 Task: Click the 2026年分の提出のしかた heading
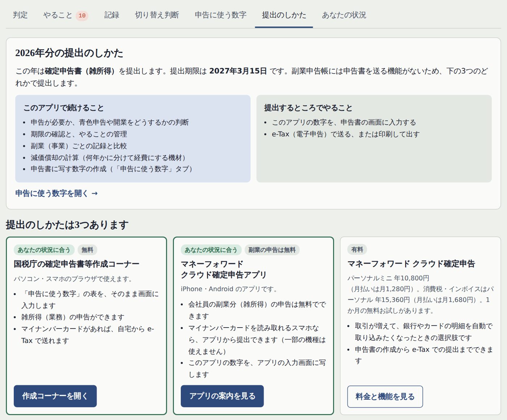pyautogui.click(x=69, y=53)
